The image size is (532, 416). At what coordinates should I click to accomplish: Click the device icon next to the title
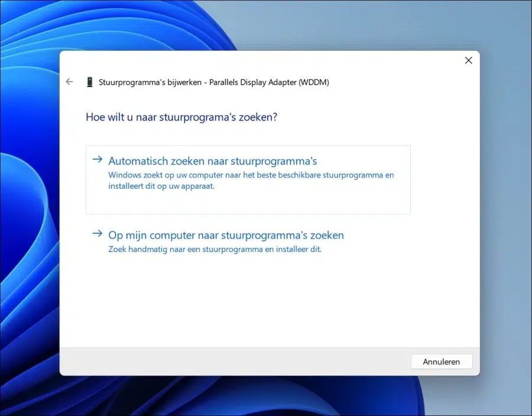[90, 82]
